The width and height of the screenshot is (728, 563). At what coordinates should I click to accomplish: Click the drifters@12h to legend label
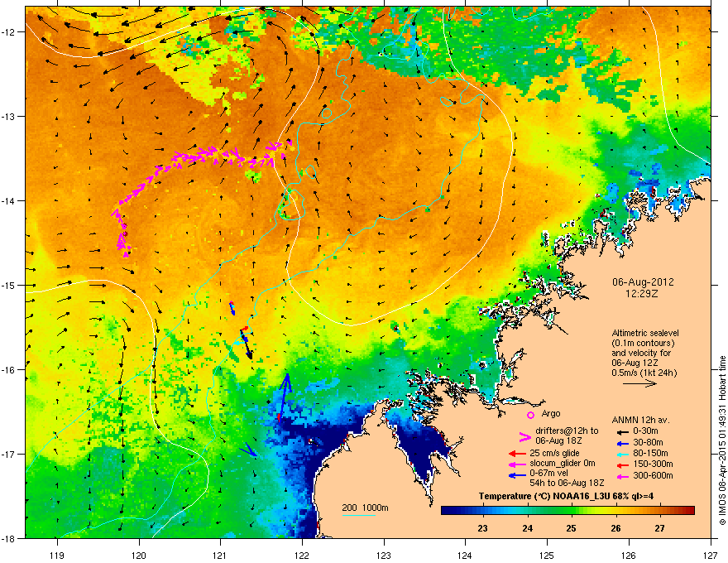tap(567, 431)
